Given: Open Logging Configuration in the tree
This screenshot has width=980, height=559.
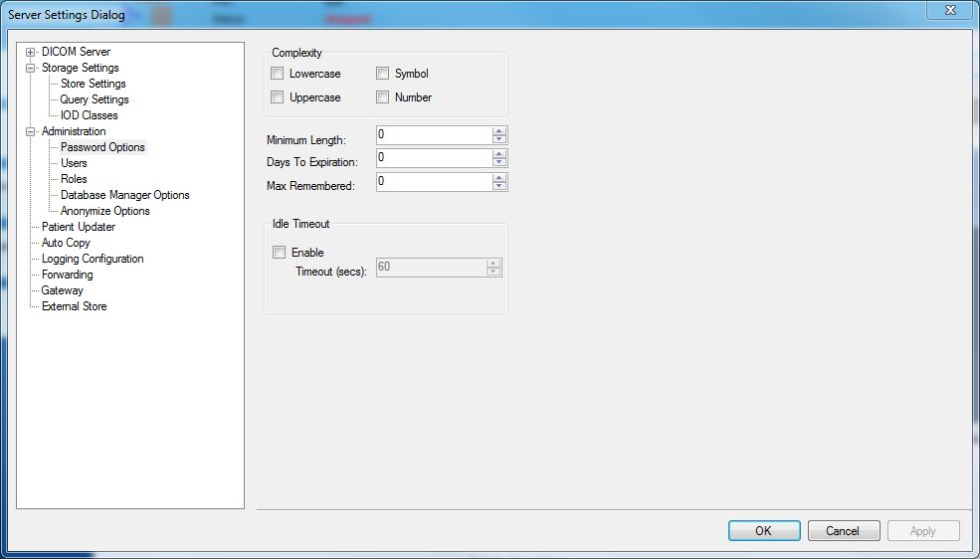Looking at the screenshot, I should pyautogui.click(x=93, y=259).
